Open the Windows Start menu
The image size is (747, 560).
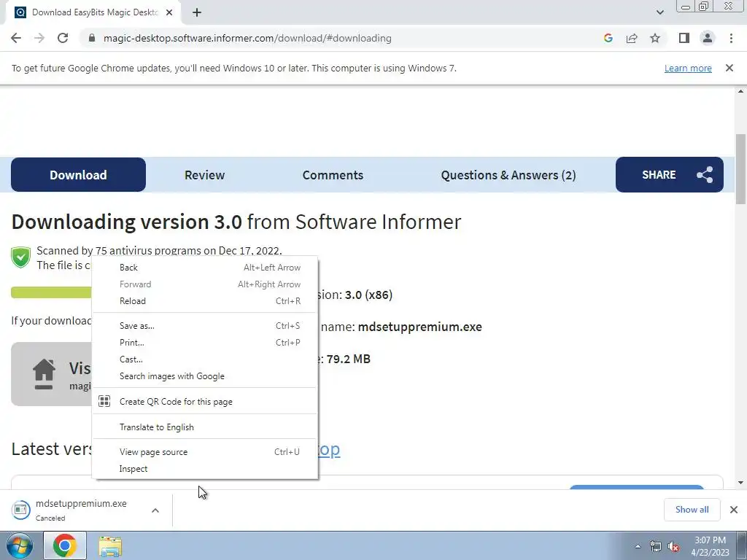pos(20,545)
